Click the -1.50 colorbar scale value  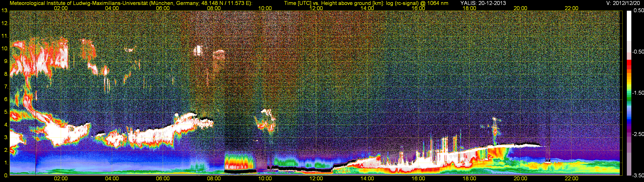pyautogui.click(x=638, y=93)
